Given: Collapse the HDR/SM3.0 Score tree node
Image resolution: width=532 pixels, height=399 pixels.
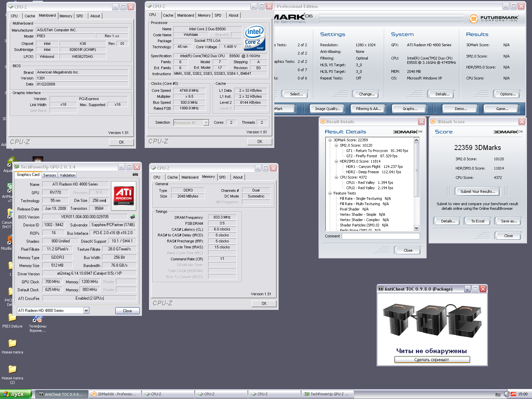Looking at the screenshot, I should 336,161.
